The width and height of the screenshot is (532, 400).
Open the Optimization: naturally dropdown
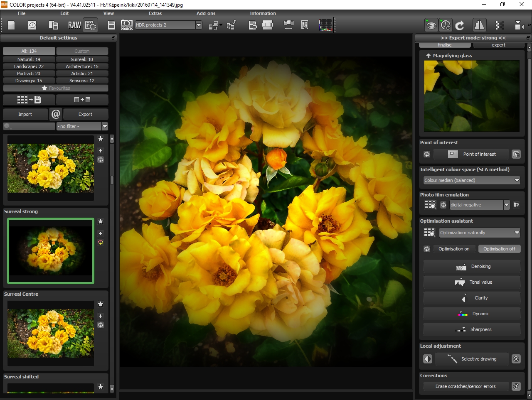[x=480, y=233]
